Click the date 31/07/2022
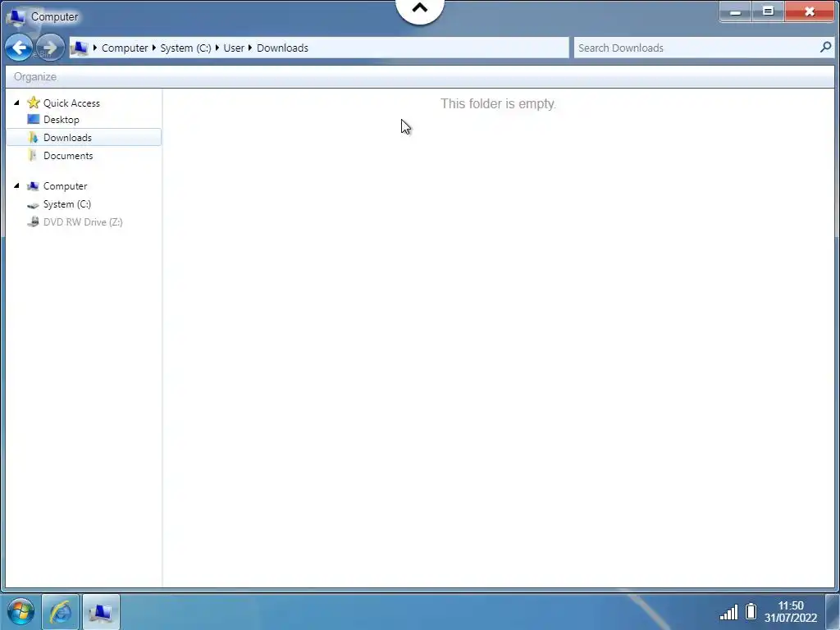The image size is (840, 630). pyautogui.click(x=791, y=619)
